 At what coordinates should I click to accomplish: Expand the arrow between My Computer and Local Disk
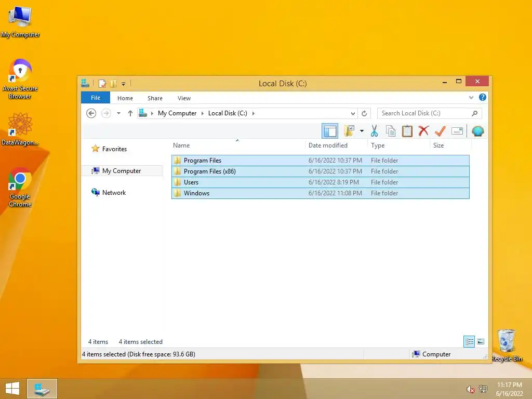pyautogui.click(x=202, y=113)
